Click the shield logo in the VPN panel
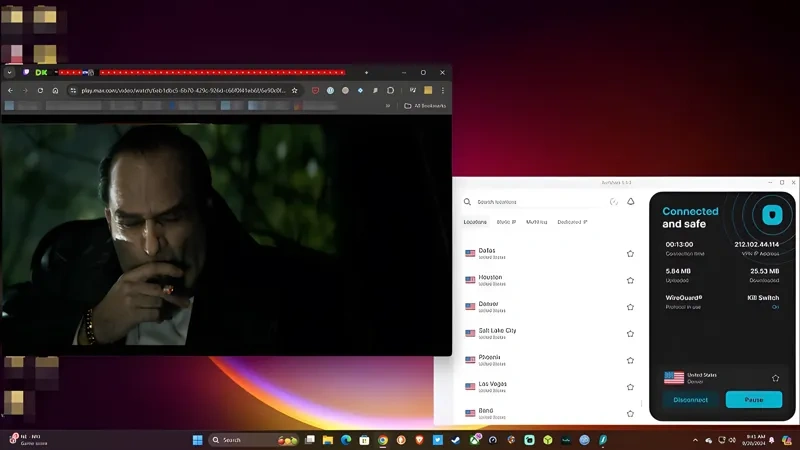This screenshot has width=800, height=450. coord(770,216)
